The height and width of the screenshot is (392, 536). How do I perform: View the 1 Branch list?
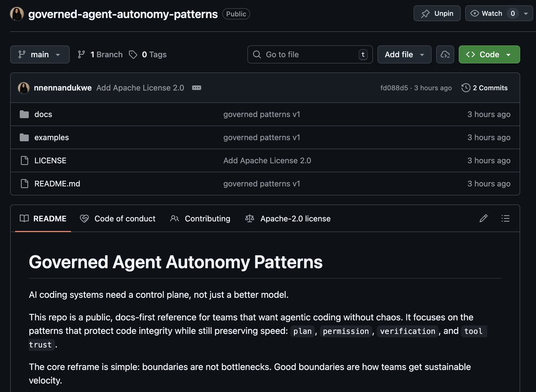[100, 54]
